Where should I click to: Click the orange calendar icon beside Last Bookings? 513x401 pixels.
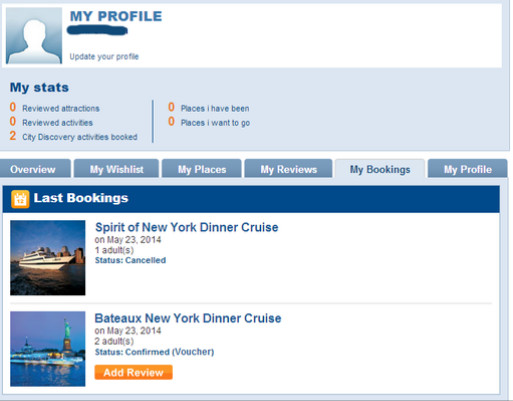20,199
